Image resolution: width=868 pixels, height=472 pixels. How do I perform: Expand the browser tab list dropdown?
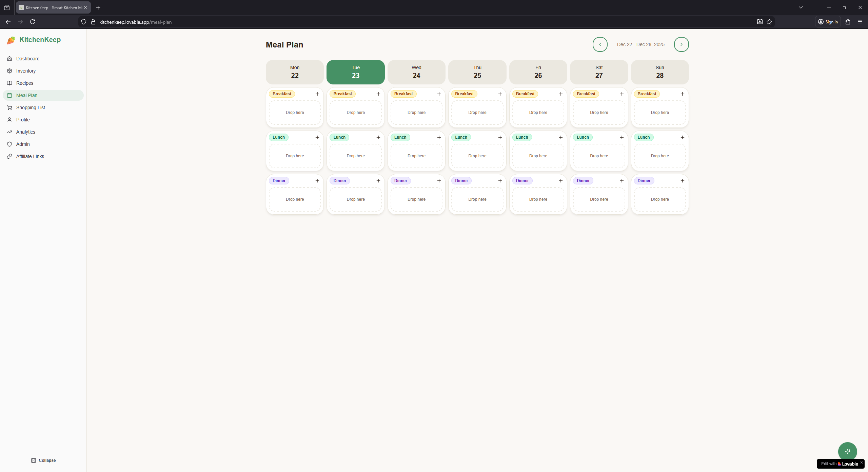click(x=801, y=7)
